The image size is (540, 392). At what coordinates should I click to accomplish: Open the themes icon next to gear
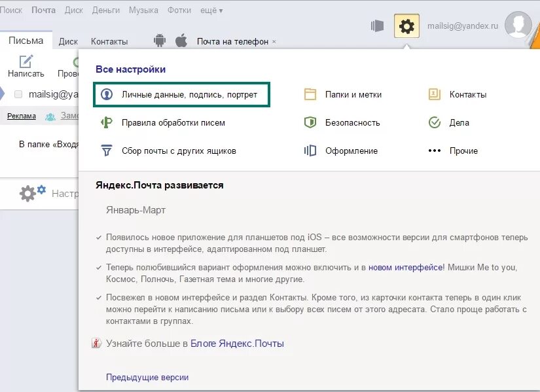pyautogui.click(x=377, y=26)
